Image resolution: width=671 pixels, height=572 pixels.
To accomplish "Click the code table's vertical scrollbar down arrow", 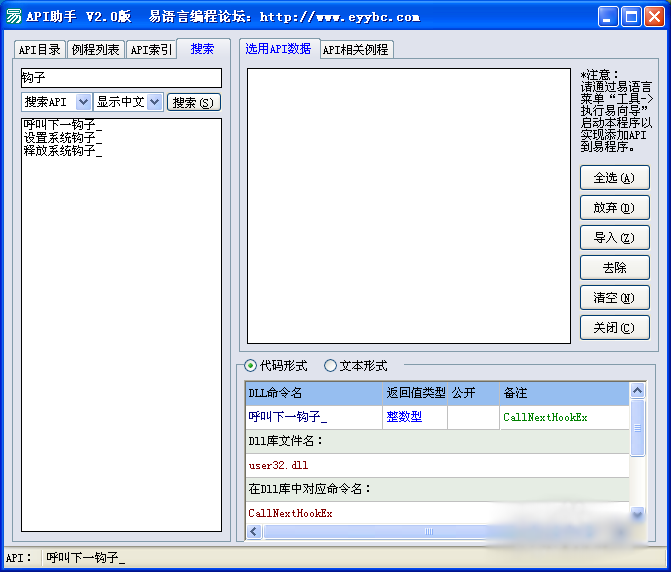I will coord(638,514).
